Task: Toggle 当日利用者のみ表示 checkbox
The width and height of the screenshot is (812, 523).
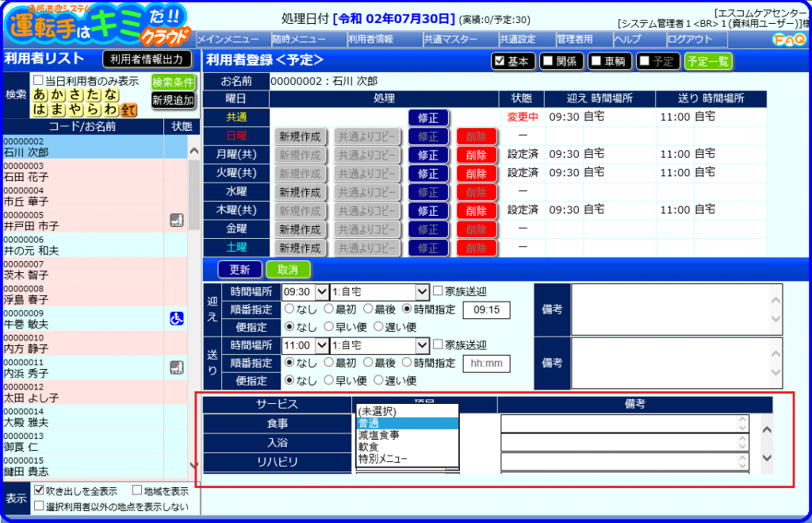Action: pyautogui.click(x=38, y=81)
